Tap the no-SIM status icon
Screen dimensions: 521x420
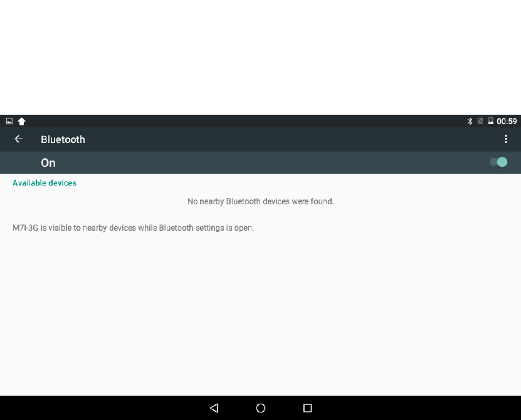point(480,121)
